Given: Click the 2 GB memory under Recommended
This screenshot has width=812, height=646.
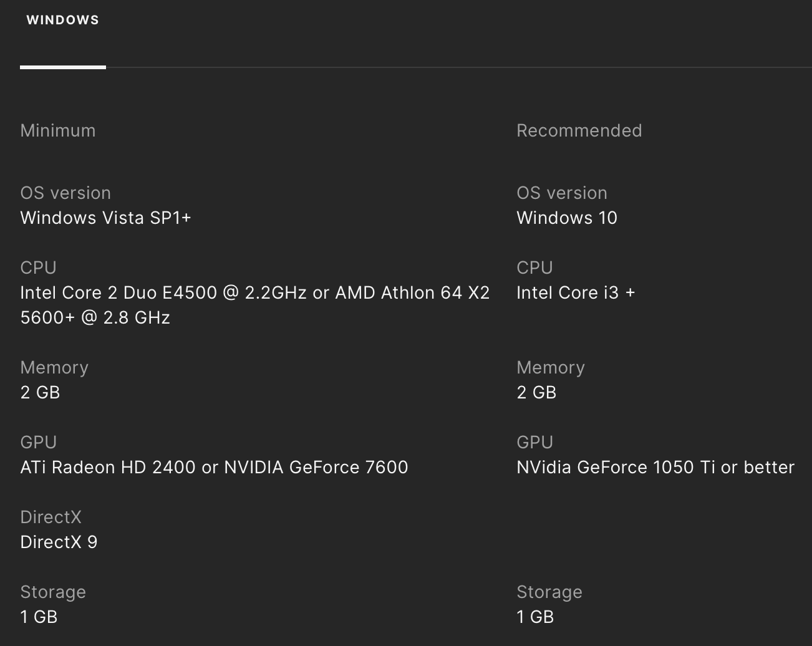Looking at the screenshot, I should pyautogui.click(x=536, y=392).
